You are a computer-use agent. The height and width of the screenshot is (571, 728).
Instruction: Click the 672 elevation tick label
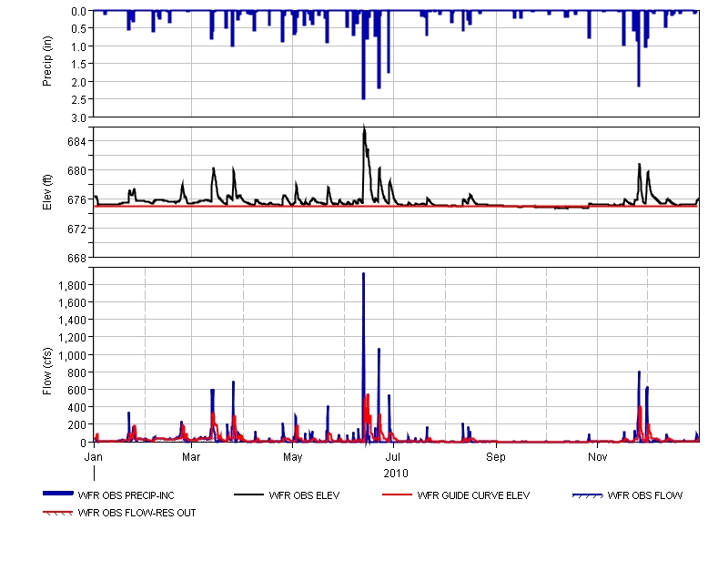coord(77,229)
